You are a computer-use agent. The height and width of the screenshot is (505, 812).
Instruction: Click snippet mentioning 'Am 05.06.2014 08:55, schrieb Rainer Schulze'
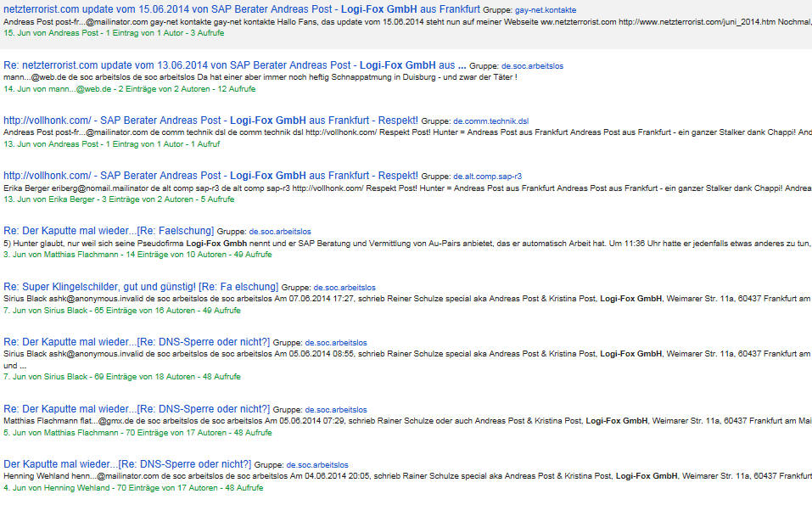pyautogui.click(x=407, y=360)
